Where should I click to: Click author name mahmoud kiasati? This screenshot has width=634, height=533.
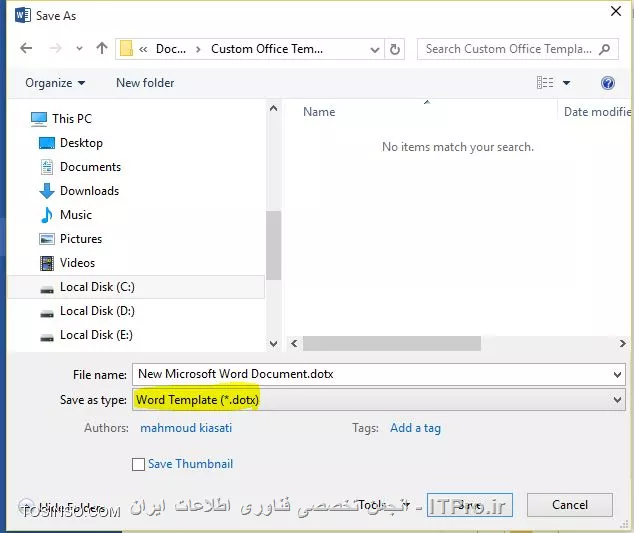point(186,428)
